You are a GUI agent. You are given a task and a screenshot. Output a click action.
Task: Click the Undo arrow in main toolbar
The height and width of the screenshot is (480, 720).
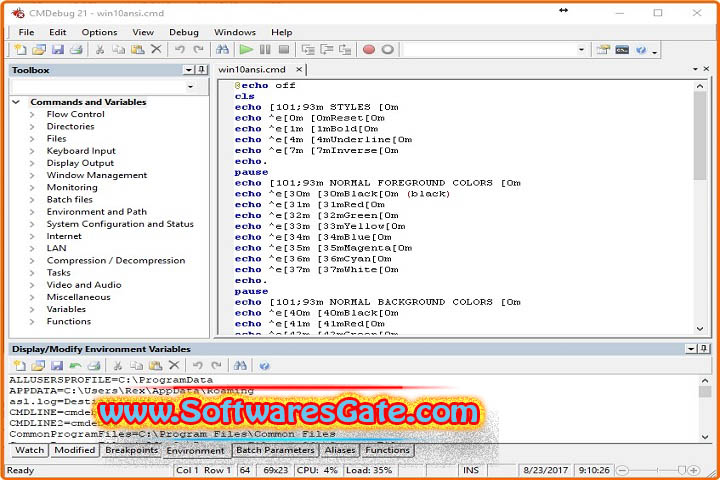[x=180, y=50]
